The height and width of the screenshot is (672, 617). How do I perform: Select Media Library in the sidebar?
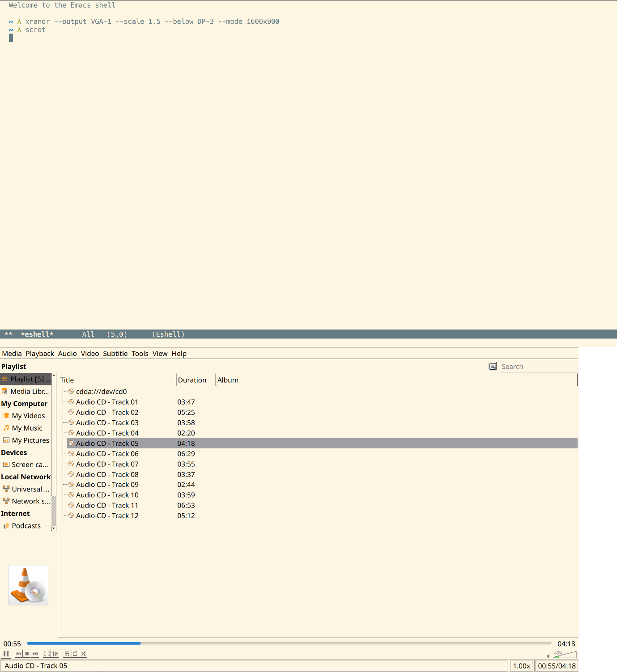pyautogui.click(x=26, y=391)
